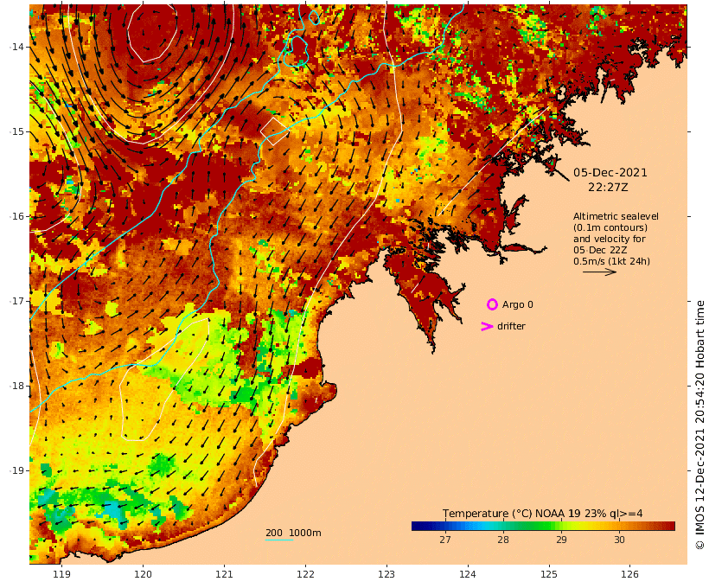Click the white diamond contour near -15 latitude
This screenshot has width=709, height=588.
pos(274,131)
